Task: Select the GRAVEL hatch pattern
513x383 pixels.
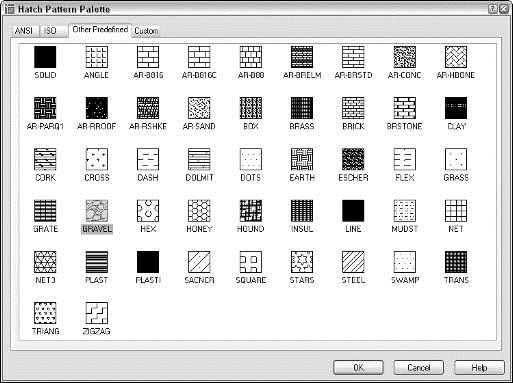Action: (x=97, y=211)
